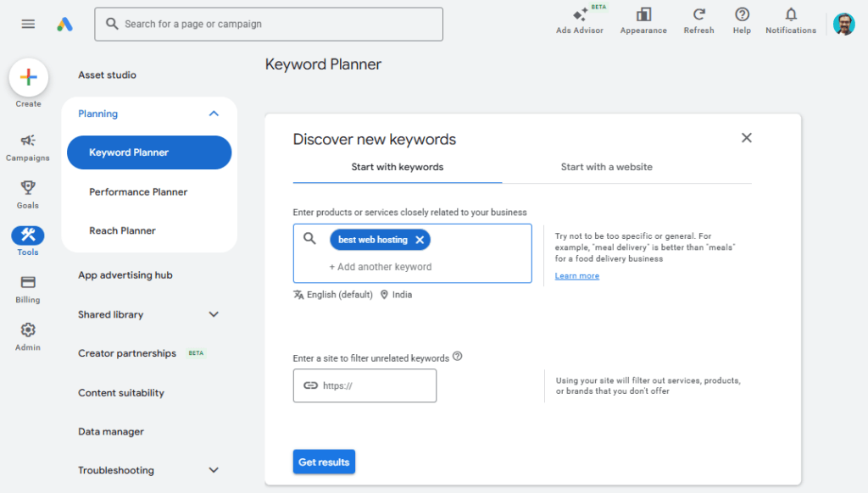The width and height of the screenshot is (868, 493).
Task: Change the India location
Action: tap(397, 295)
